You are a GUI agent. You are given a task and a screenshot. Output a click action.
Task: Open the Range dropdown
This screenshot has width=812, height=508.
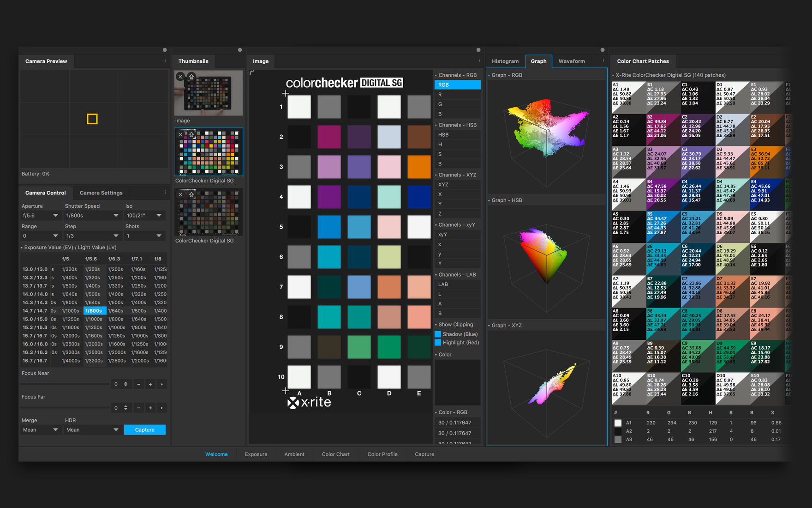(x=41, y=236)
